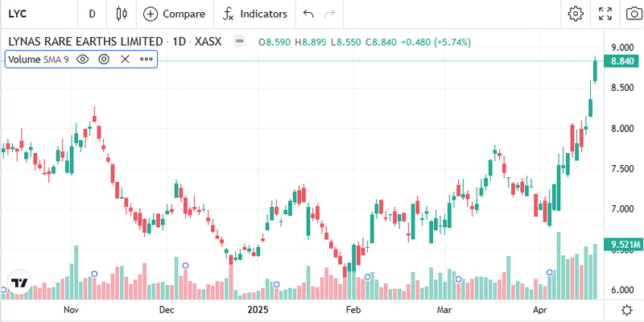Open more options for Volume indicator
Image resolution: width=644 pixels, height=322 pixels.
147,59
